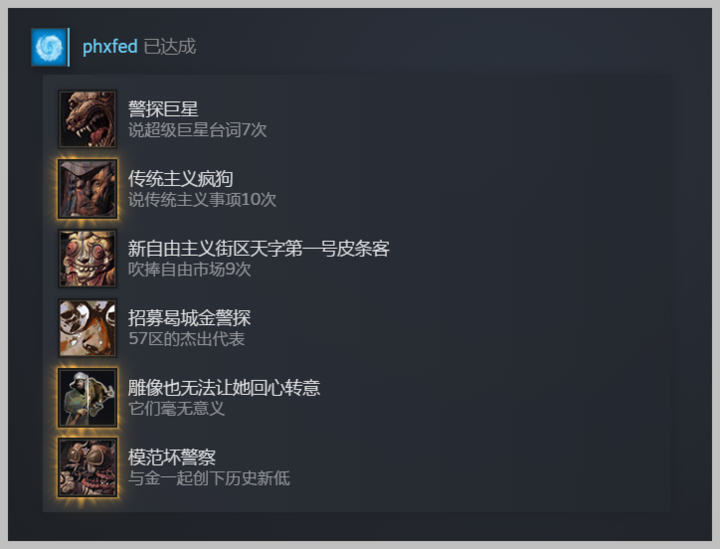Click the description 与金一起创下历史新低
This screenshot has height=549, width=720.
(209, 478)
